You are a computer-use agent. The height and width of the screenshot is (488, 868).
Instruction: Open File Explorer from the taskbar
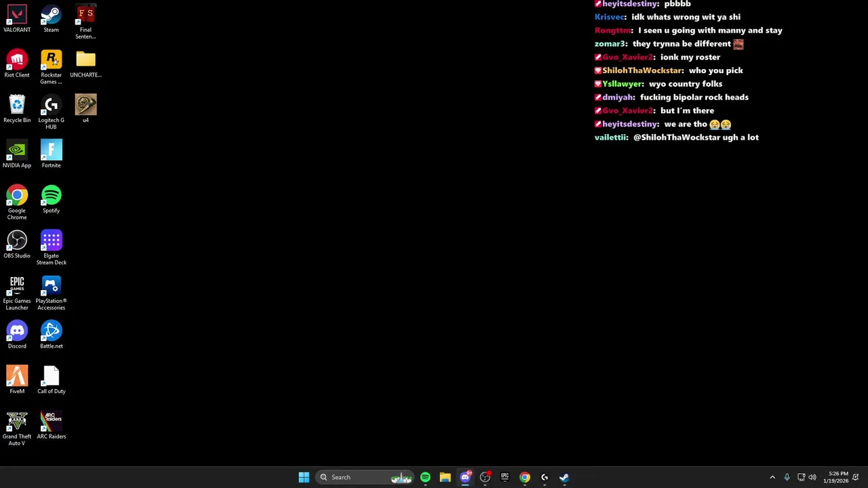click(x=445, y=477)
